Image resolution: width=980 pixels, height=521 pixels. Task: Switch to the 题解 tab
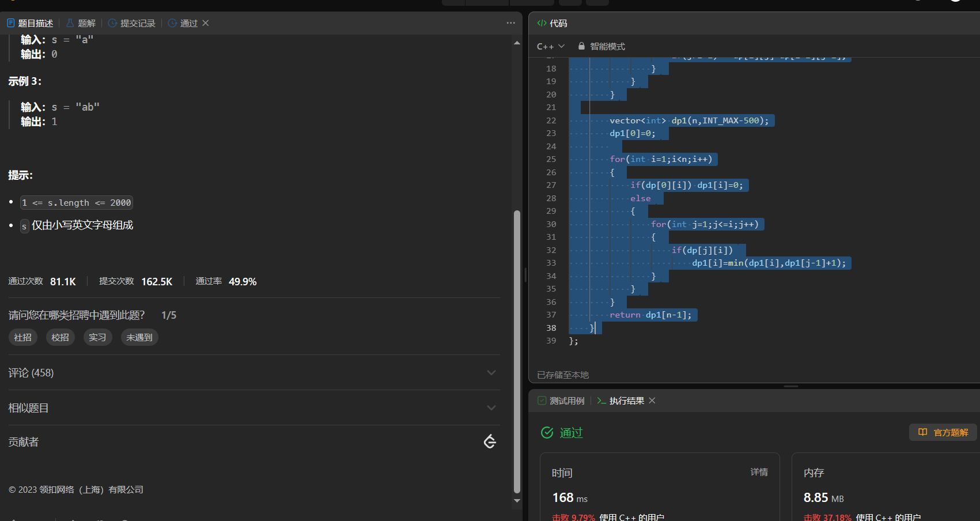[81, 23]
